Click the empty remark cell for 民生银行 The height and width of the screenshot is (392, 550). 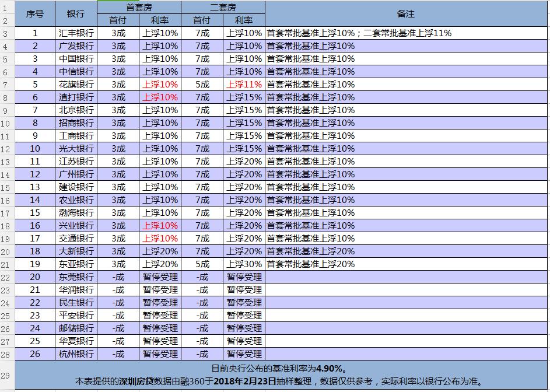406,303
